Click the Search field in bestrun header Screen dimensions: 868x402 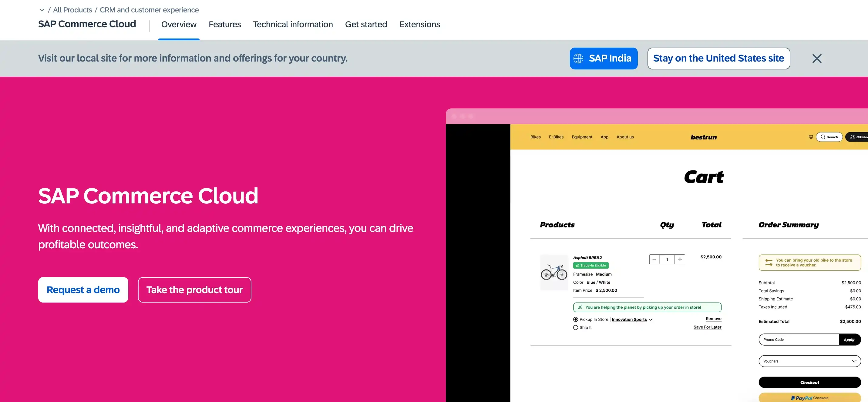[x=829, y=137]
